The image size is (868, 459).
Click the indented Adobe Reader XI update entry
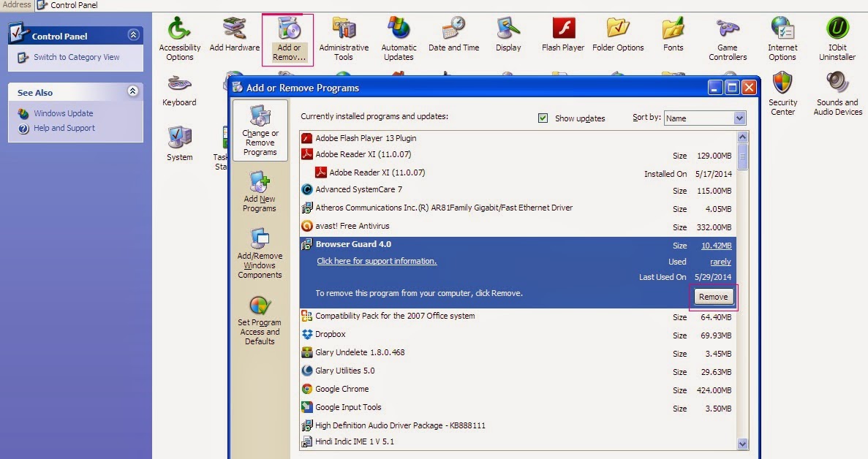(x=518, y=172)
